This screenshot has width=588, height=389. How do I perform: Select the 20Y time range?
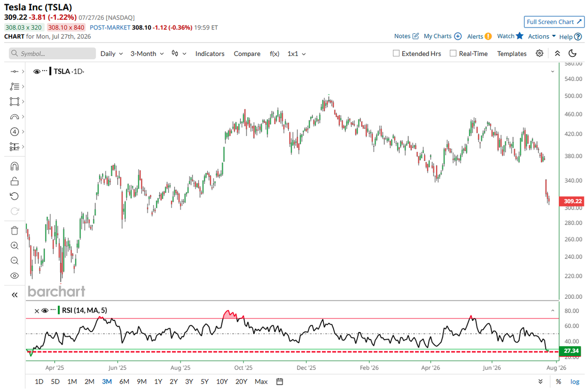pyautogui.click(x=241, y=382)
